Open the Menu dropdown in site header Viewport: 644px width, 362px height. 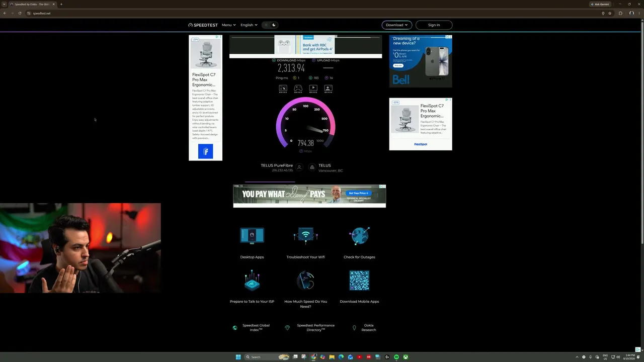228,25
